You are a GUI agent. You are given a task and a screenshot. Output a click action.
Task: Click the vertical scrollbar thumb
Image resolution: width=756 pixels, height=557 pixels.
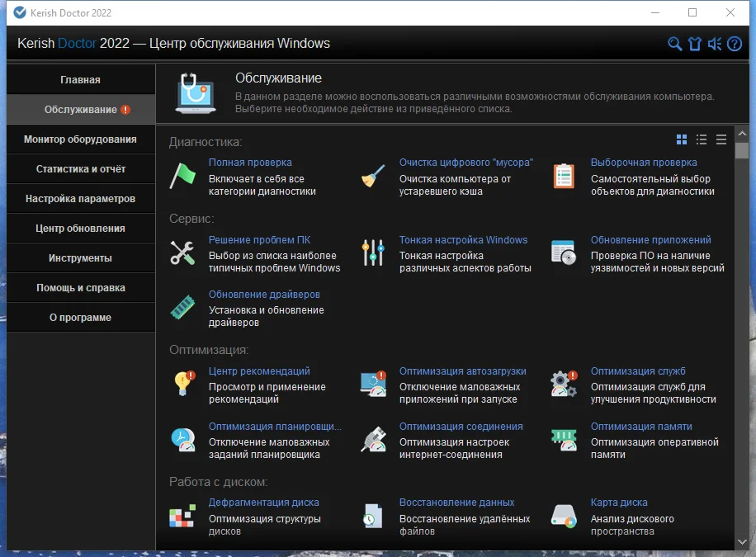743,150
